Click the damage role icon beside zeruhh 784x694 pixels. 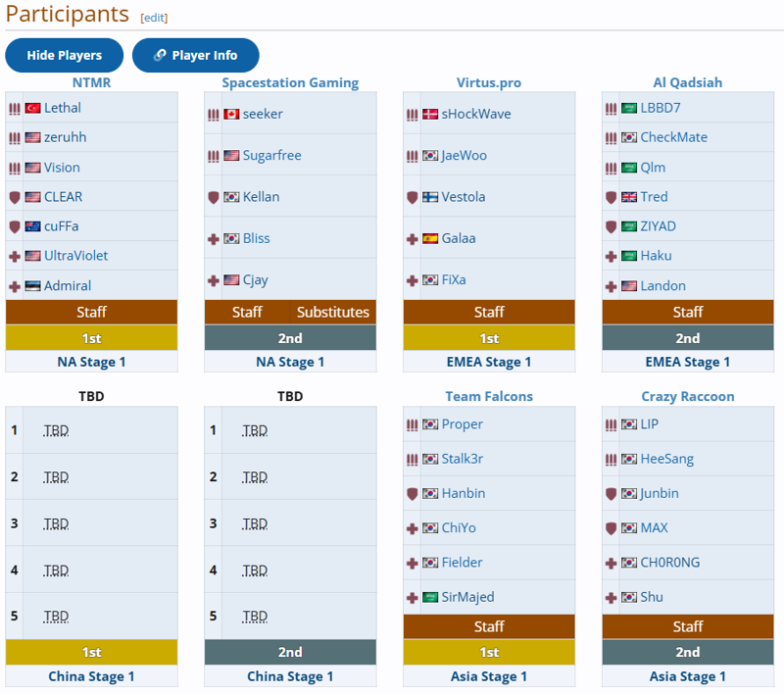pyautogui.click(x=15, y=138)
